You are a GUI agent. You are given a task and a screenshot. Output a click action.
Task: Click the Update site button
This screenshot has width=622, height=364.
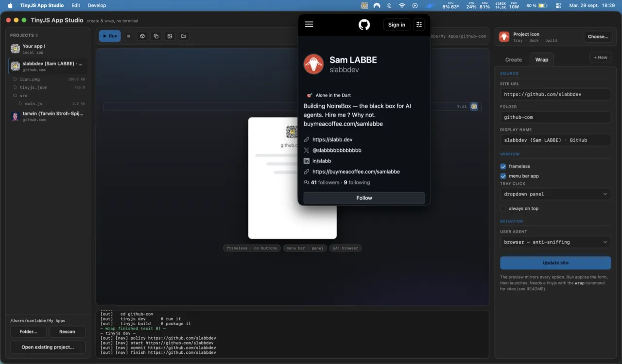point(555,263)
